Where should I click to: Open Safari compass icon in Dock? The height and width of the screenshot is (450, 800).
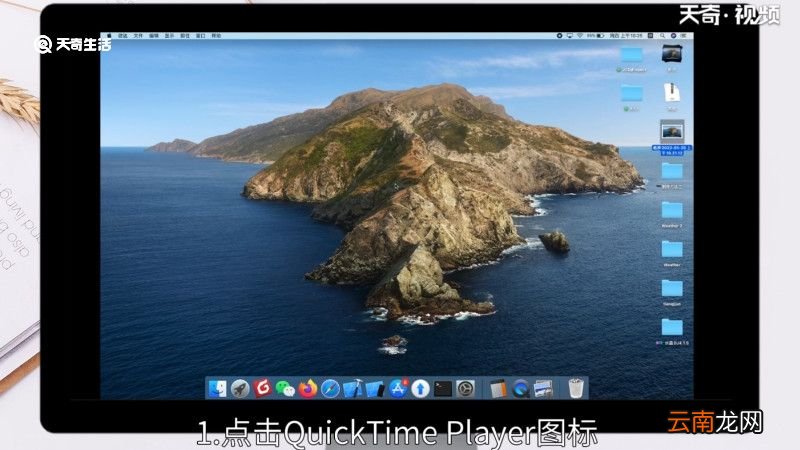330,389
